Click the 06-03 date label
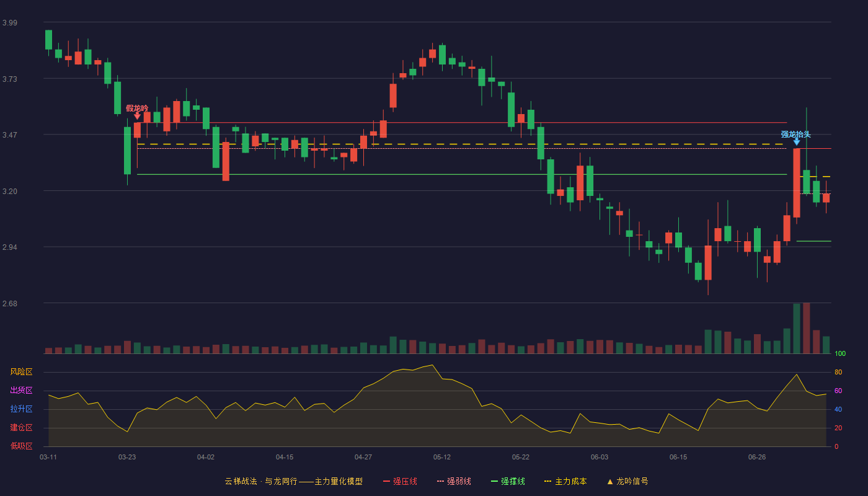 pyautogui.click(x=600, y=457)
